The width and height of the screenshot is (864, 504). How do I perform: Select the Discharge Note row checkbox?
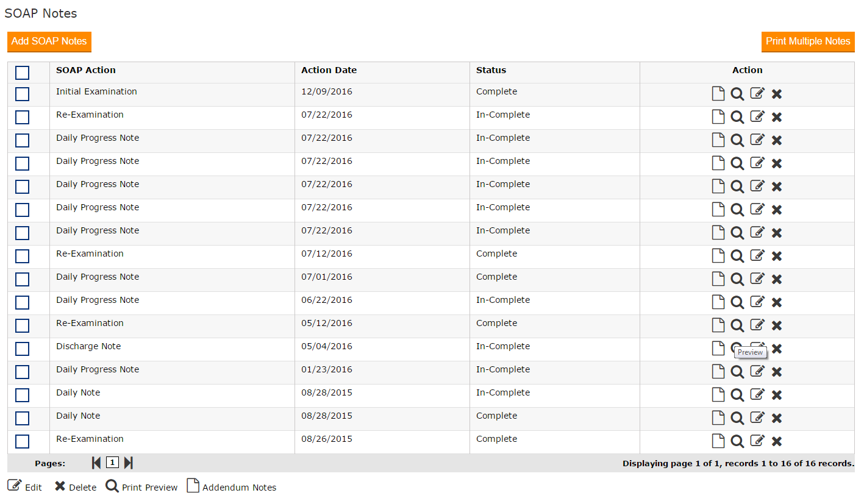tap(22, 349)
